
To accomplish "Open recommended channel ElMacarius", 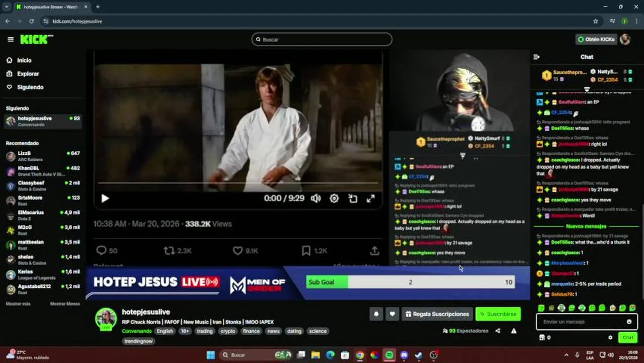I will coord(43,215).
